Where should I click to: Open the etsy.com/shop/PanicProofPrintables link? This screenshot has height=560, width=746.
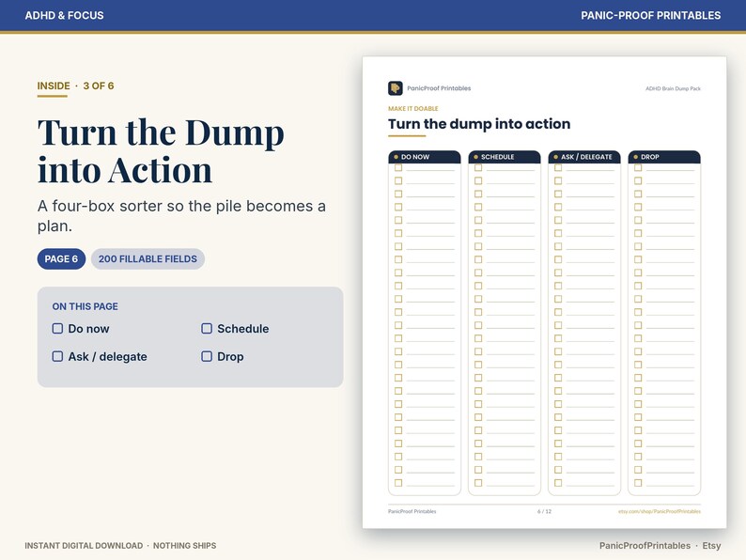tap(660, 511)
